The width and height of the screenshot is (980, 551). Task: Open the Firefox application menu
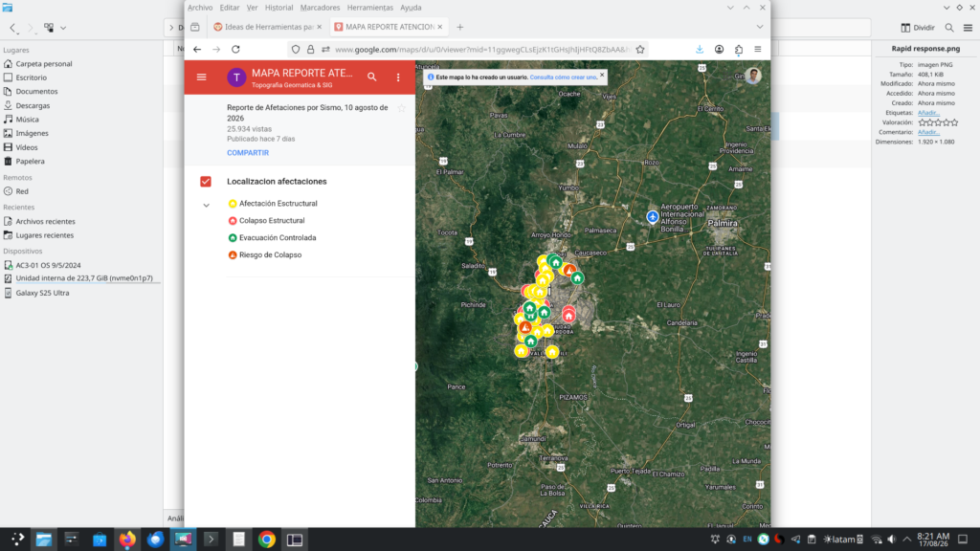(758, 50)
